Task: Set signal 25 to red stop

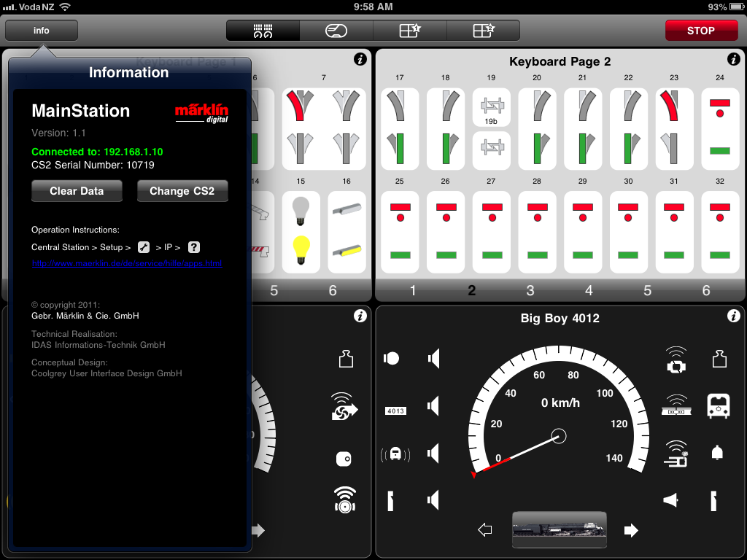Action: 400,212
